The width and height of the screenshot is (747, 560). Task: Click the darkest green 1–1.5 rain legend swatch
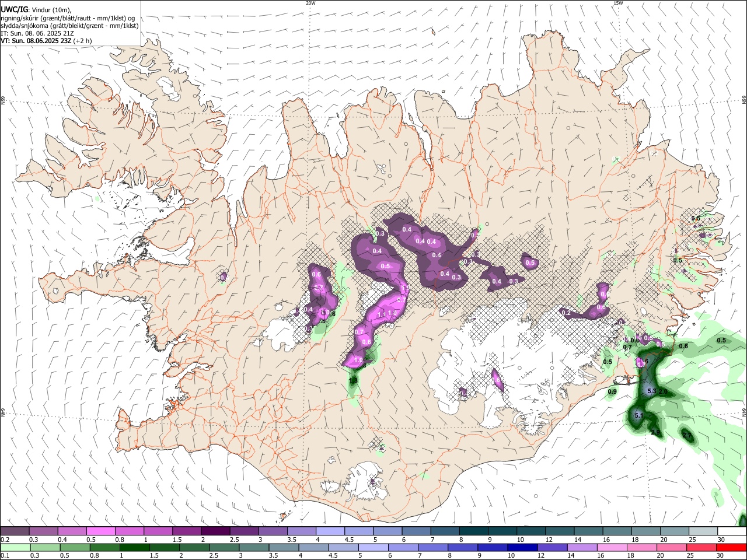tap(134, 547)
